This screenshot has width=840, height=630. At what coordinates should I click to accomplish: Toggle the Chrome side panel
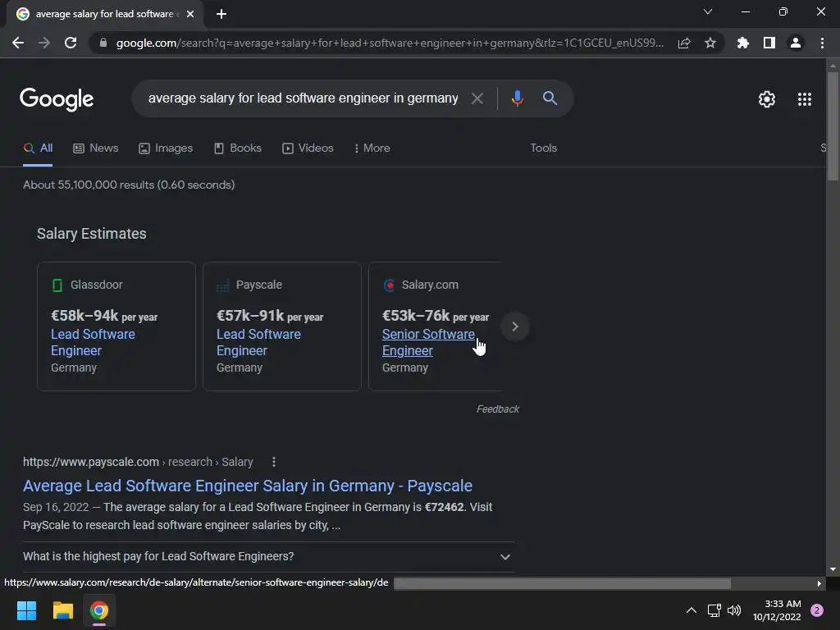769,43
